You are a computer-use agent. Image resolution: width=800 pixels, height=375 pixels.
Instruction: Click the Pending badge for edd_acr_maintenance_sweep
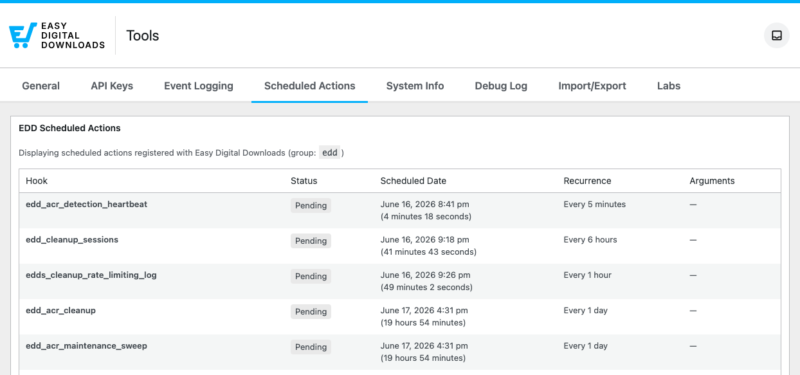coord(311,347)
